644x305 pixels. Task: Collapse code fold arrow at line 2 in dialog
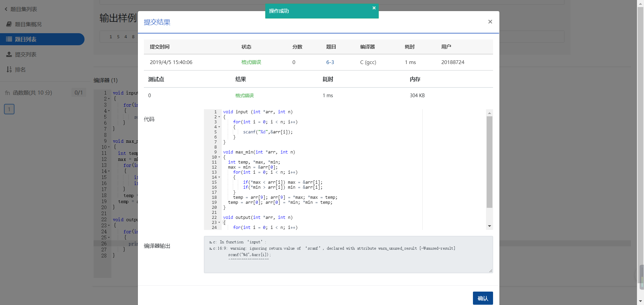(219, 117)
